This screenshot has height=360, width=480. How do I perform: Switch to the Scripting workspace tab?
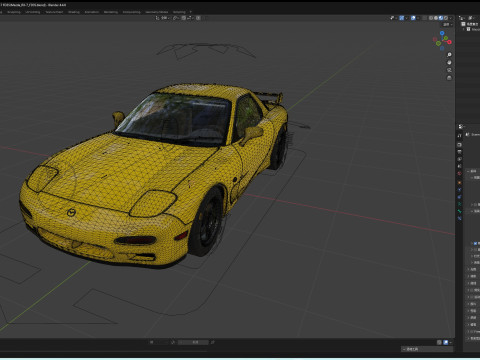(x=179, y=12)
